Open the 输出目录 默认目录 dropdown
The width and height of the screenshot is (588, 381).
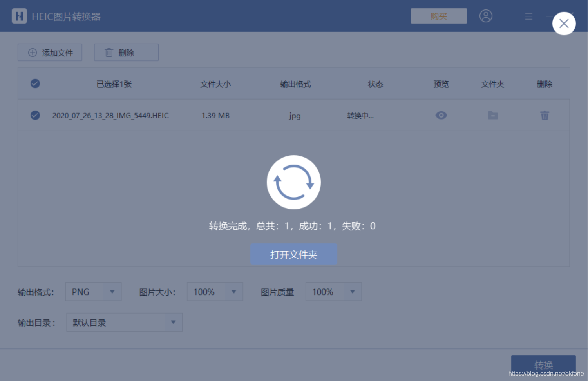[125, 322]
